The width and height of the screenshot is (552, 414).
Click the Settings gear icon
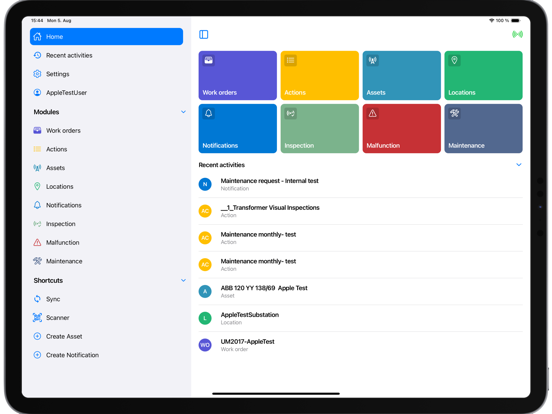click(x=37, y=74)
